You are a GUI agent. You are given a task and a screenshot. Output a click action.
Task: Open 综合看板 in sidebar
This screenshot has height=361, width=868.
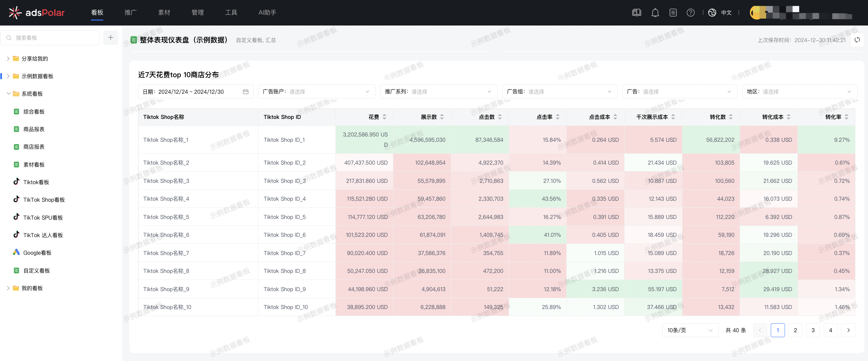[34, 112]
